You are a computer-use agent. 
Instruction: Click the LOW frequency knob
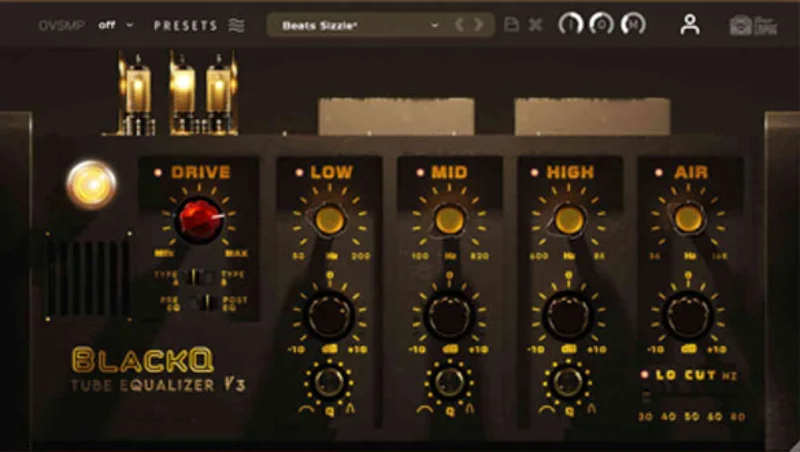tap(329, 220)
